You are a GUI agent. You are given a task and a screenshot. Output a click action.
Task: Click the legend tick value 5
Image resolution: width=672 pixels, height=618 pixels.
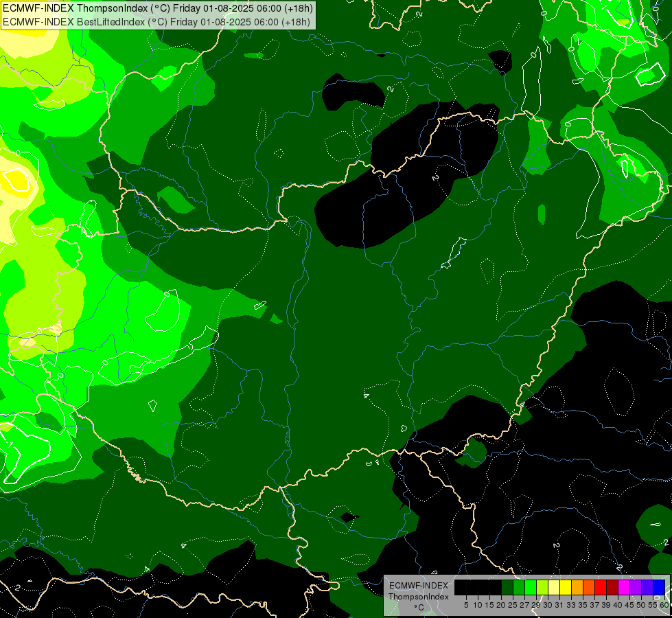466,605
